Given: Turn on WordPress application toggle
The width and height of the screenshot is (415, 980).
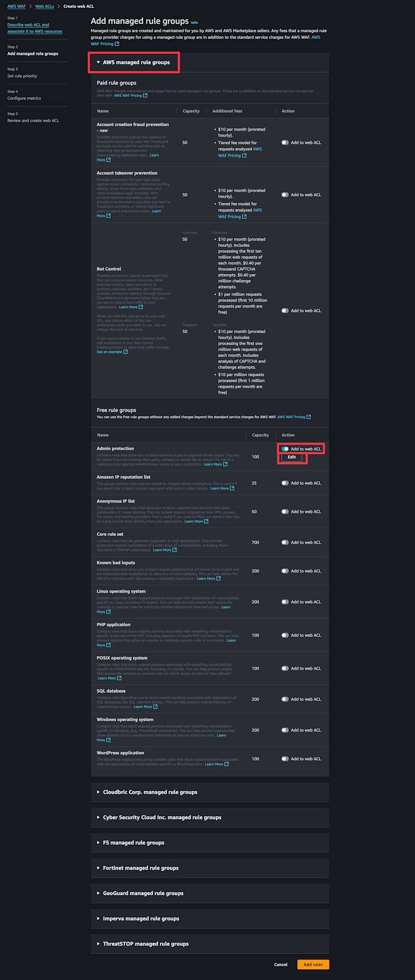Looking at the screenshot, I should point(285,759).
